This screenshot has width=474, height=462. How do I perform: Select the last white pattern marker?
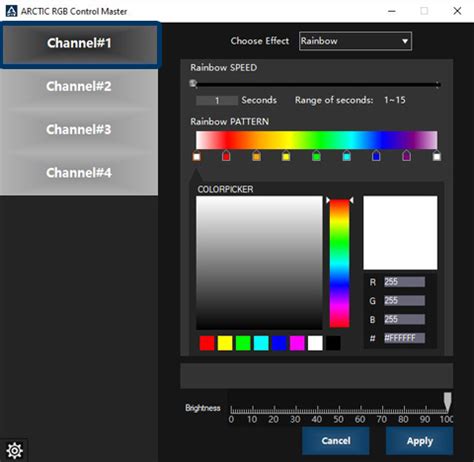(437, 156)
